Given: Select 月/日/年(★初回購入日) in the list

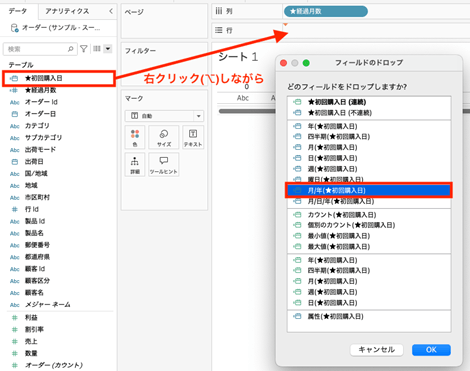Looking at the screenshot, I should point(369,201).
